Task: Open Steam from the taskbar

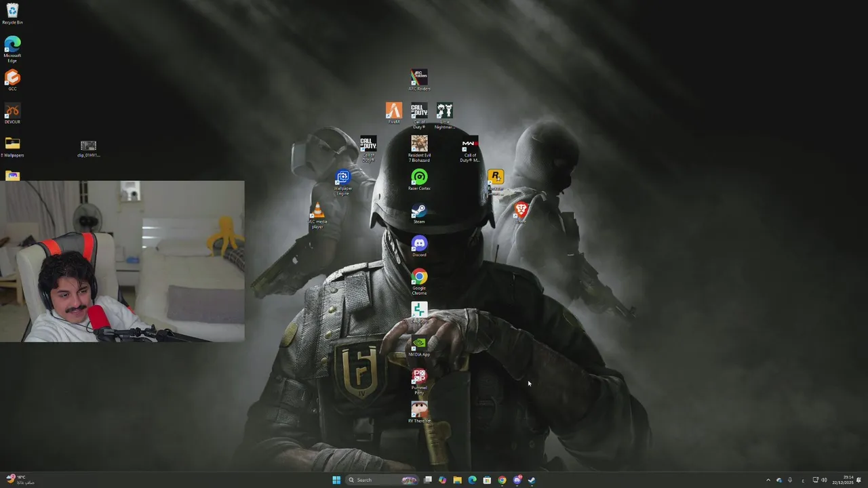Action: pos(532,480)
